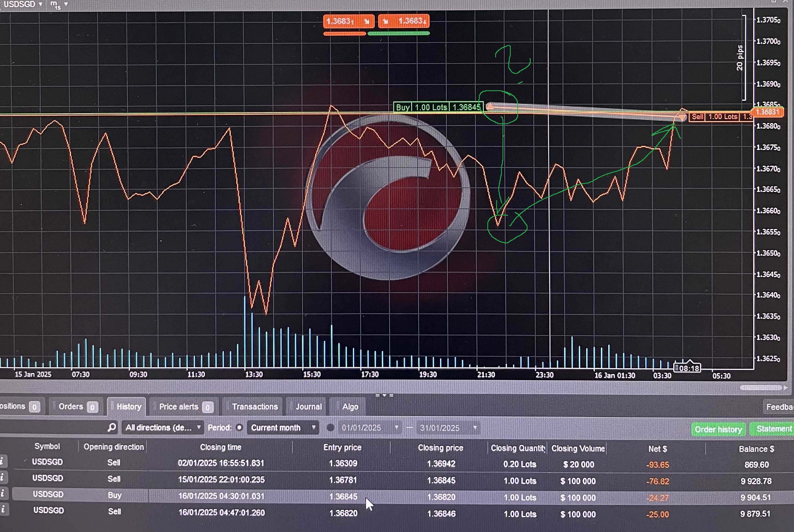This screenshot has width=794, height=532.
Task: Sort by Entry price column header
Action: [342, 447]
